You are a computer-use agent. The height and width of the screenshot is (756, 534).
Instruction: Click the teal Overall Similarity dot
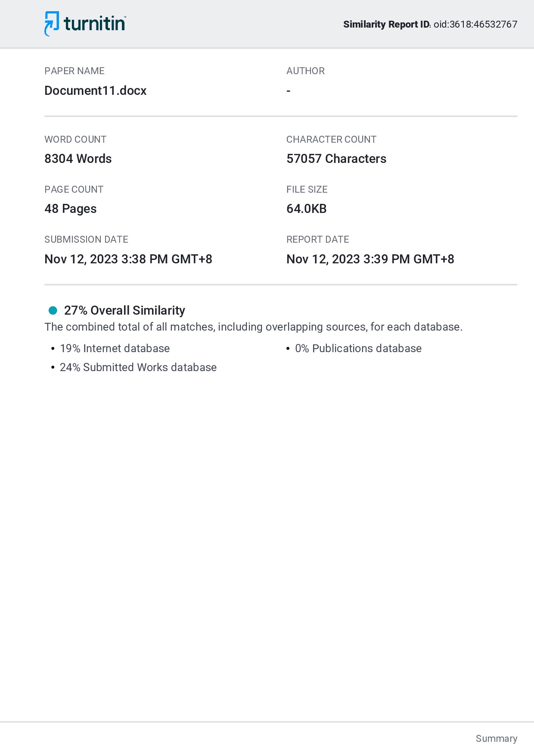53,310
